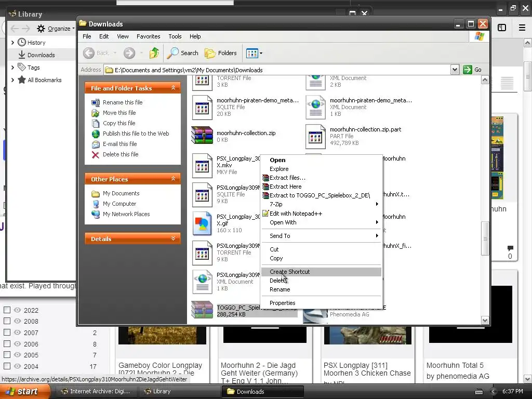
Task: Choose Copy in the context menu
Action: [x=321, y=259]
